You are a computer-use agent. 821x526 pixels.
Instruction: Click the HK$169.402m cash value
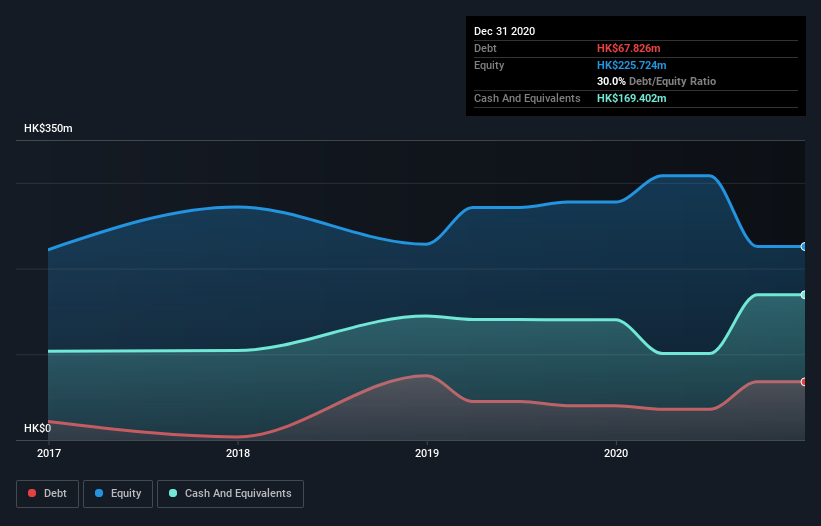631,98
